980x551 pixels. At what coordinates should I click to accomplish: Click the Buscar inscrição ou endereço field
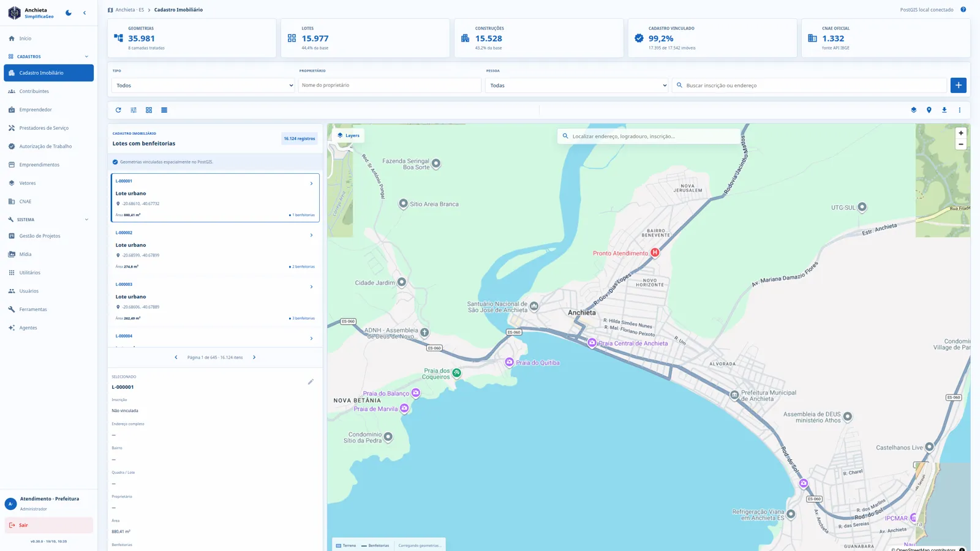pyautogui.click(x=810, y=85)
